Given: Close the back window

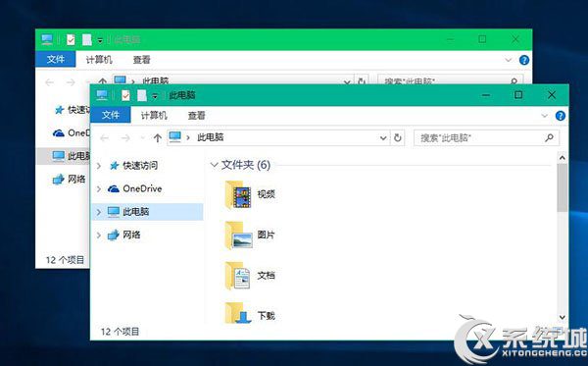Looking at the screenshot, I should [x=515, y=39].
